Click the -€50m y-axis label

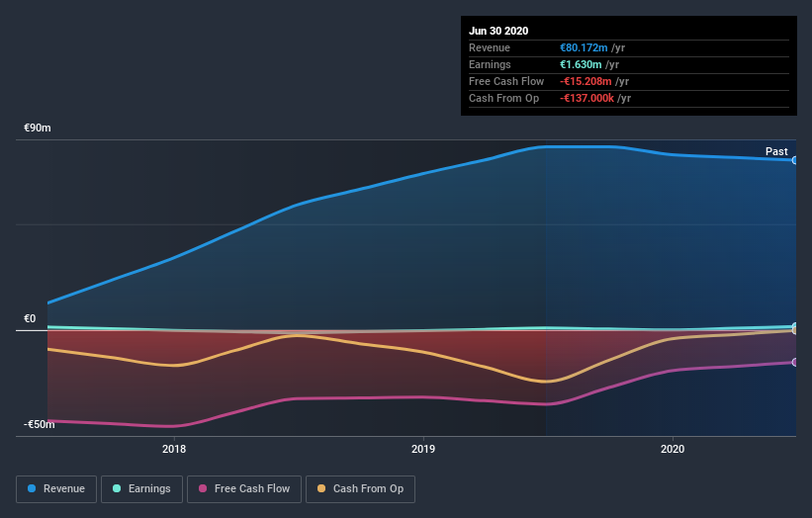pyautogui.click(x=39, y=424)
